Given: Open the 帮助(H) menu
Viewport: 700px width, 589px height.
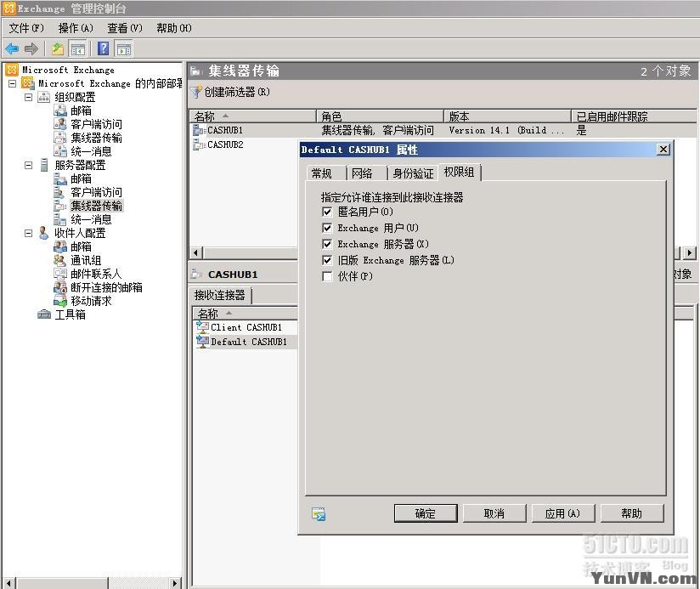Looking at the screenshot, I should pyautogui.click(x=173, y=28).
